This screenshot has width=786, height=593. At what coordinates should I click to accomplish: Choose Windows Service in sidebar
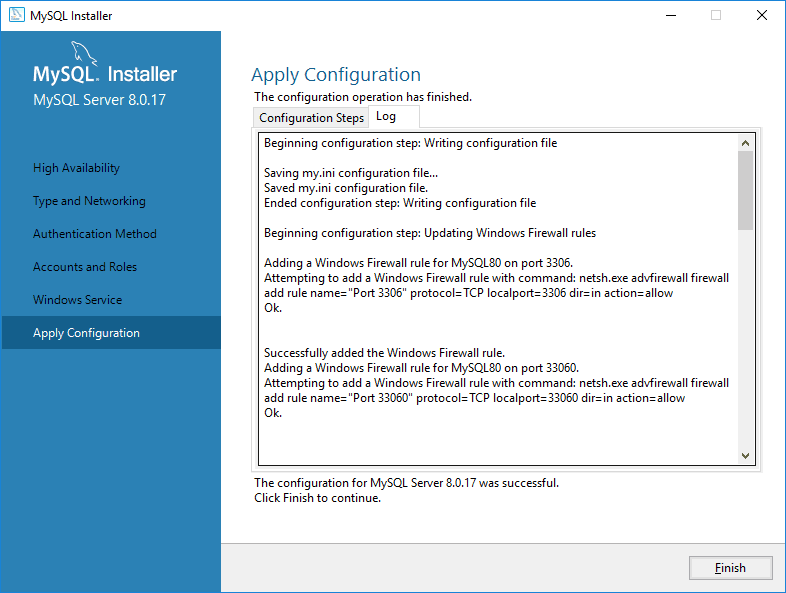[78, 300]
